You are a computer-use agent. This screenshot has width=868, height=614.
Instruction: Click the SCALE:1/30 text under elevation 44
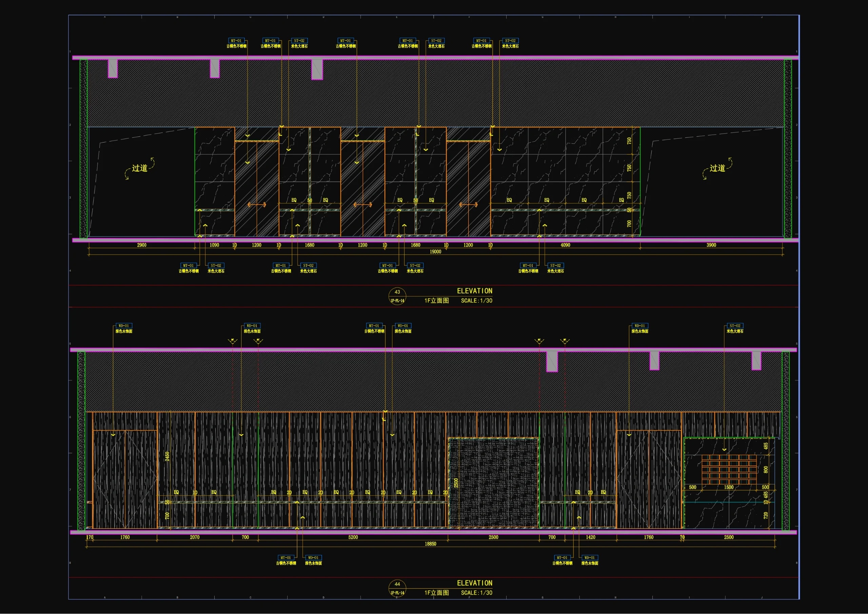pyautogui.click(x=476, y=593)
